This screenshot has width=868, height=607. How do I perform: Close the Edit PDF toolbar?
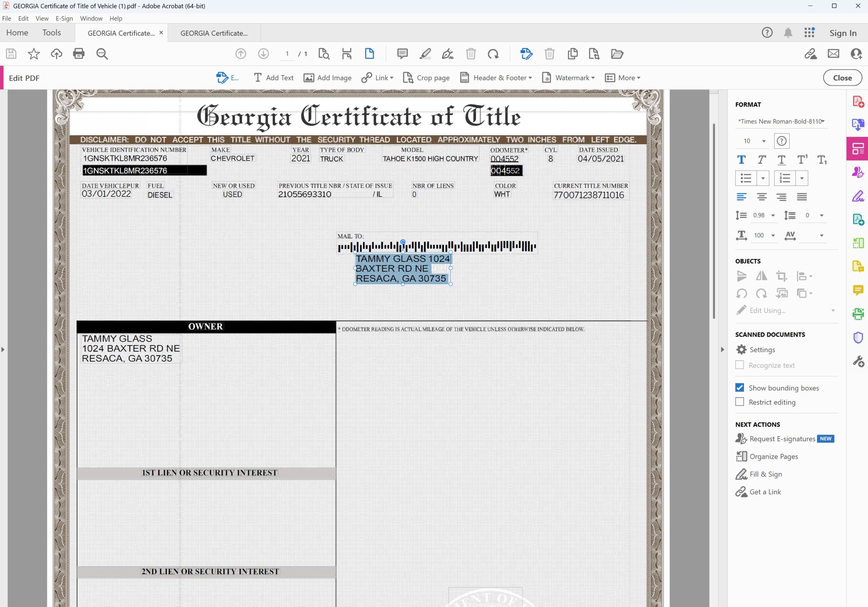(842, 78)
